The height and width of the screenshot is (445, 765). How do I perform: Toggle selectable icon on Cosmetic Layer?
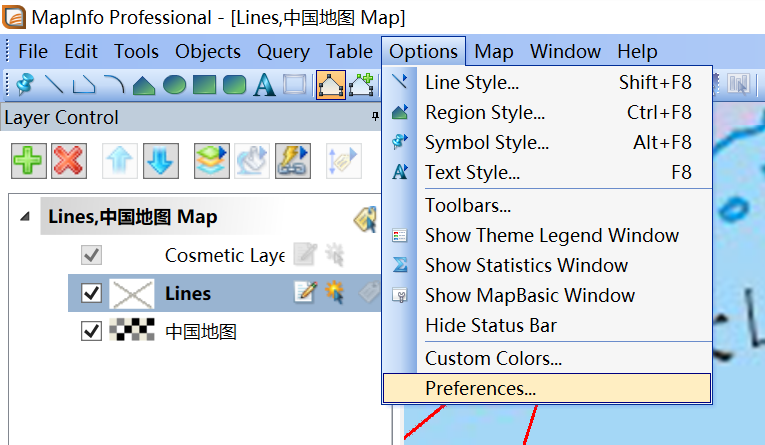click(335, 254)
